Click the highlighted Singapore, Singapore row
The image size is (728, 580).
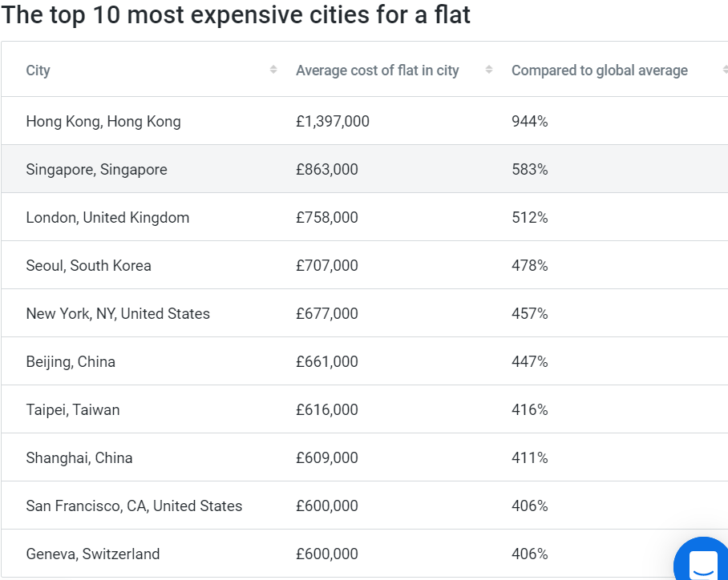(x=365, y=169)
